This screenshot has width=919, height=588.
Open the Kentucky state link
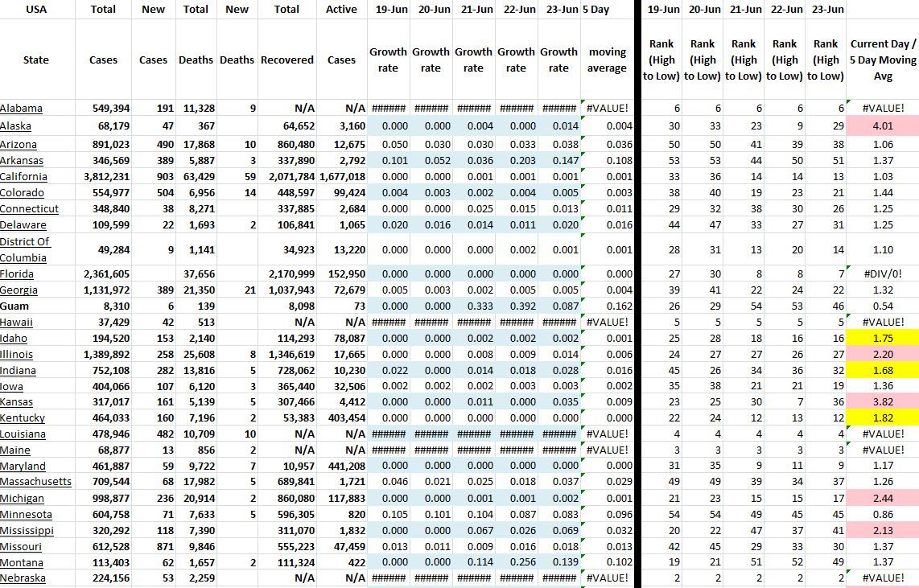pos(23,418)
